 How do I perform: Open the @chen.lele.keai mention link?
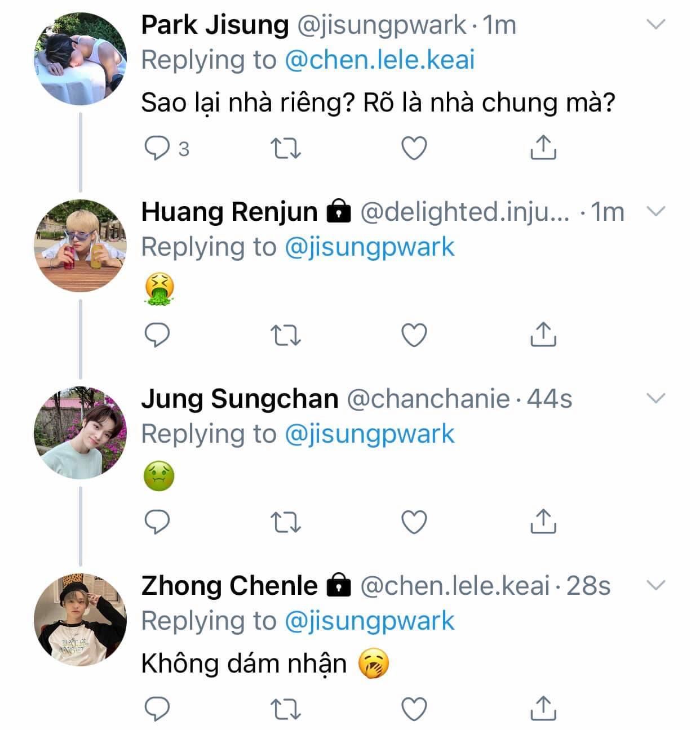[x=379, y=60]
